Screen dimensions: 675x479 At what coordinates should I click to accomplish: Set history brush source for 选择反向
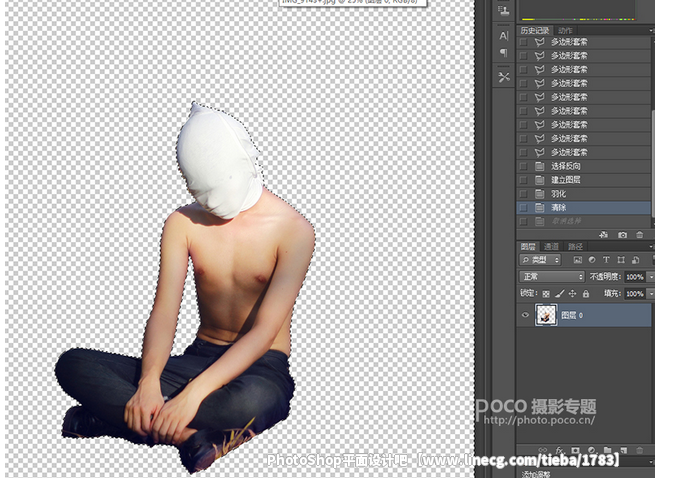click(523, 166)
